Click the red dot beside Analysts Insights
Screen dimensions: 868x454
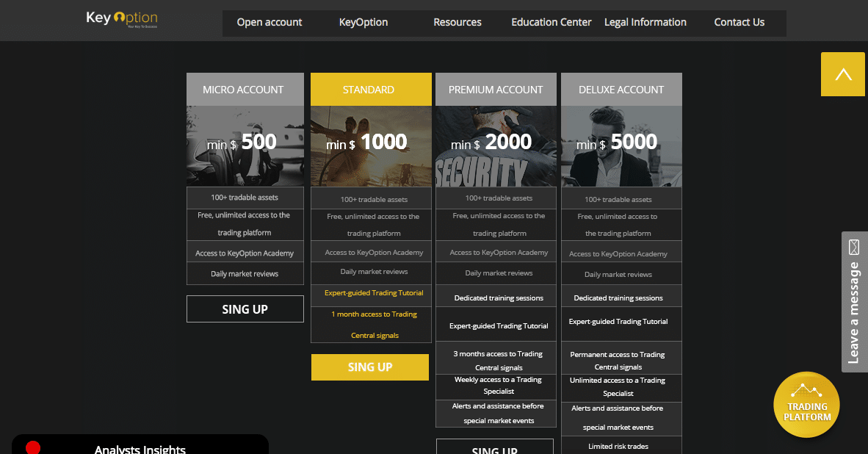(x=33, y=447)
